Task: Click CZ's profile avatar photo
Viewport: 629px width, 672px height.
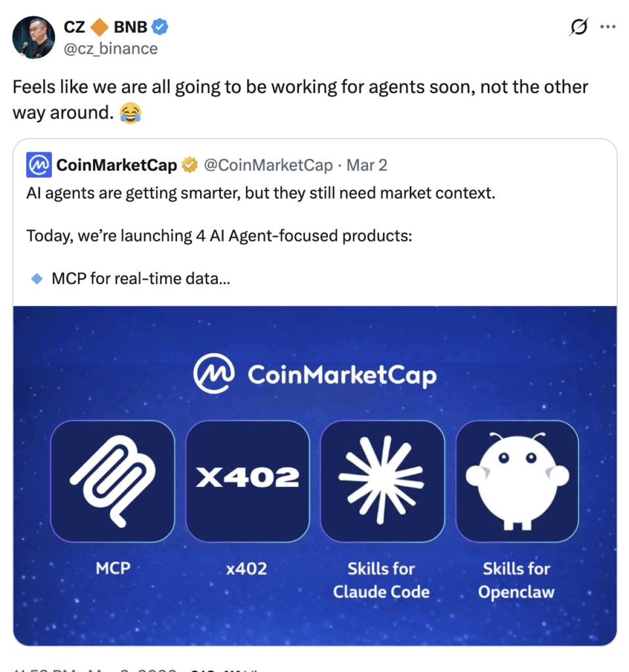Action: click(x=33, y=37)
